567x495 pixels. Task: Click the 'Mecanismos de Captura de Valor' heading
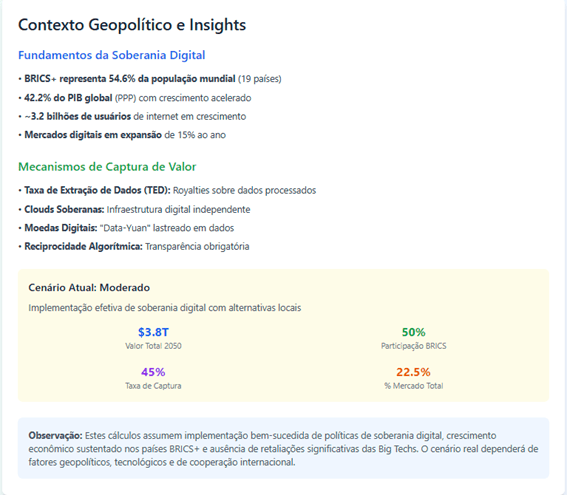coord(107,167)
